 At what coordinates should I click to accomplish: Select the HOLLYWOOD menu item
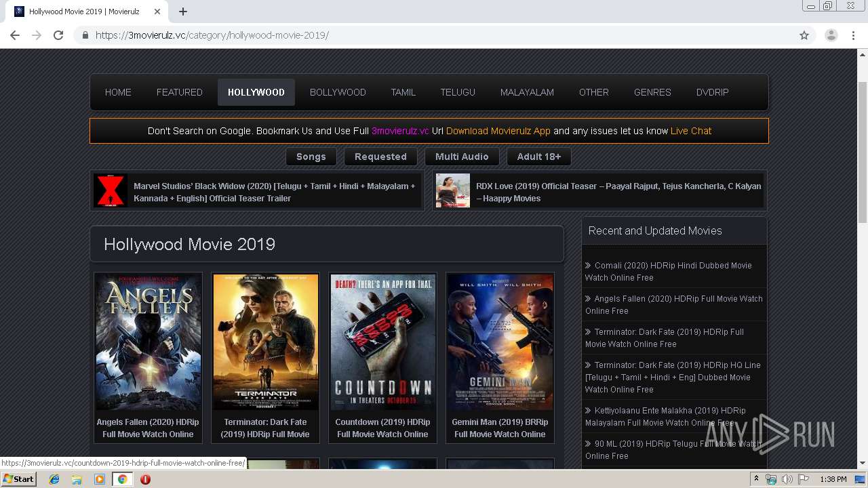coord(256,92)
